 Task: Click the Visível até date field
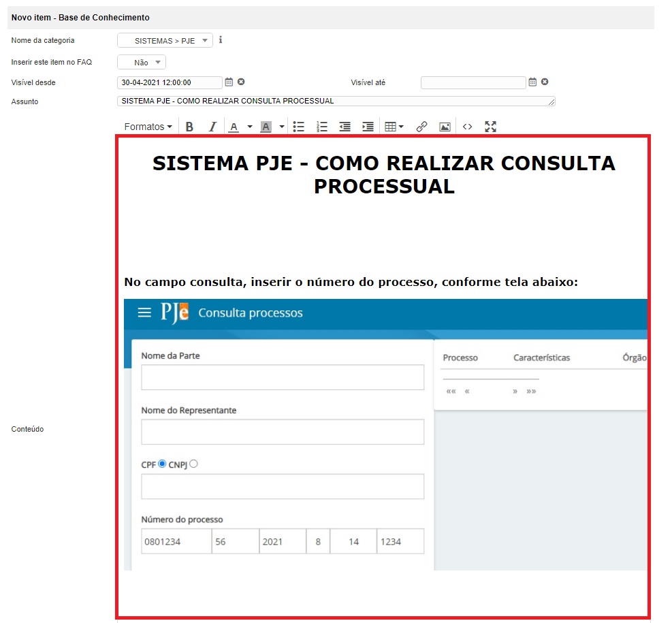tap(473, 82)
